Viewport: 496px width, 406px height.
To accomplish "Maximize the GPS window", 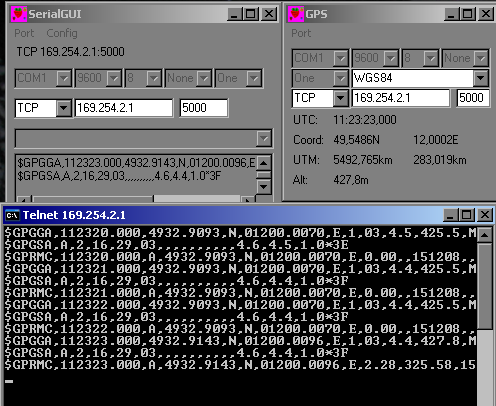I will pyautogui.click(x=468, y=14).
